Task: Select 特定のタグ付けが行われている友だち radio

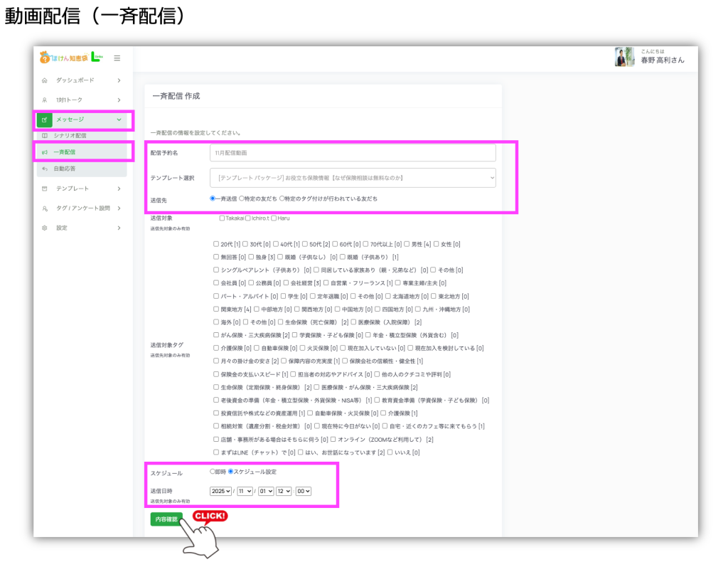Action: point(282,198)
